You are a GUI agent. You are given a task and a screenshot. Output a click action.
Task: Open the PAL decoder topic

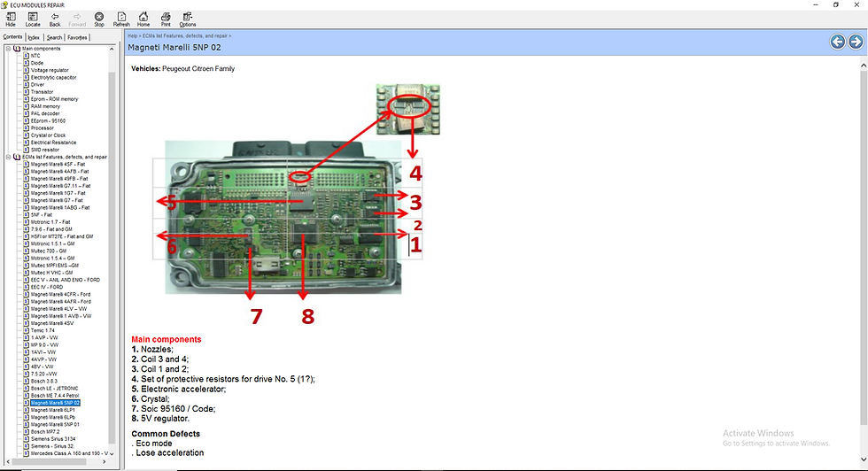point(45,113)
